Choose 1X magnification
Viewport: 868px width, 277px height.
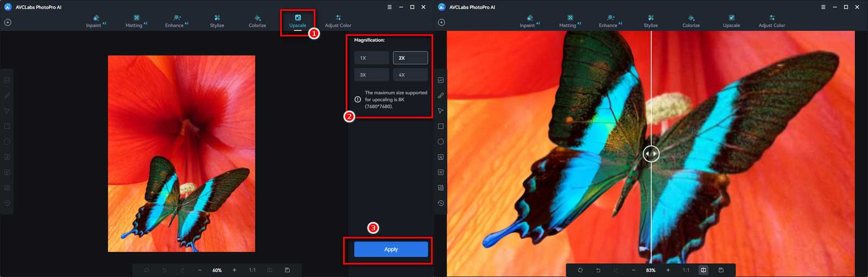(372, 58)
